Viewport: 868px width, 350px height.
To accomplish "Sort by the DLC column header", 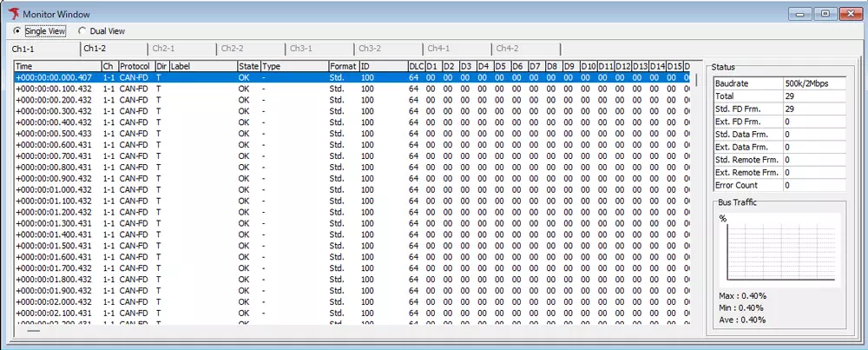I will [415, 66].
